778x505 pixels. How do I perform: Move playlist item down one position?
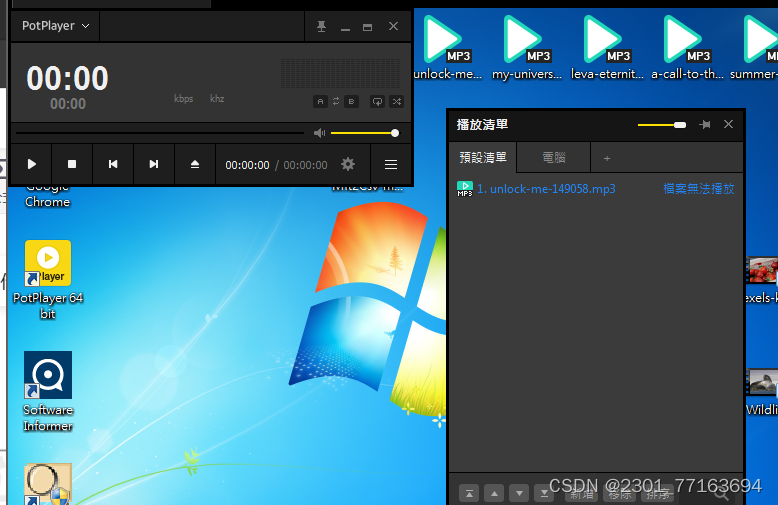pyautogui.click(x=519, y=494)
